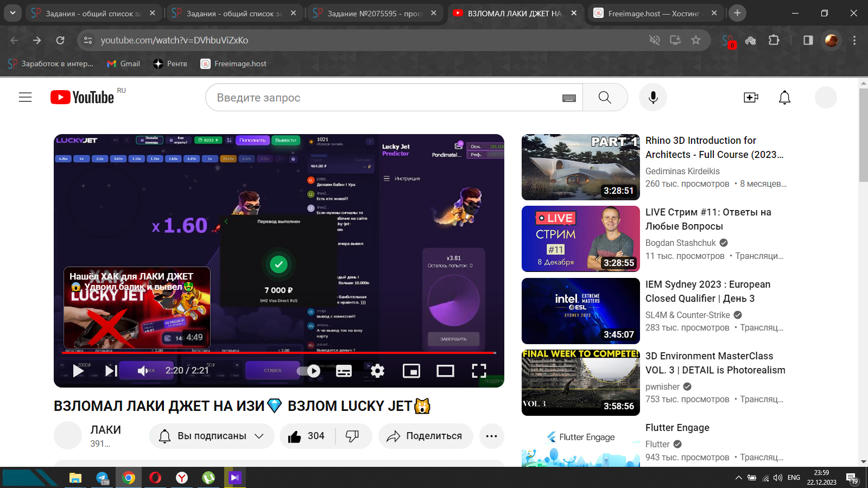Open 3D Environment MasterClass video title
Image resolution: width=868 pixels, height=488 pixels.
[715, 363]
